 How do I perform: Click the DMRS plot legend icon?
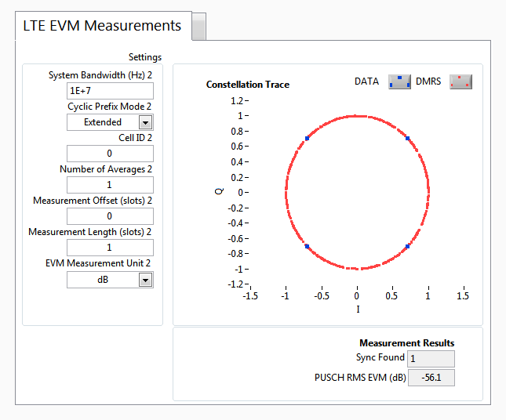point(460,82)
